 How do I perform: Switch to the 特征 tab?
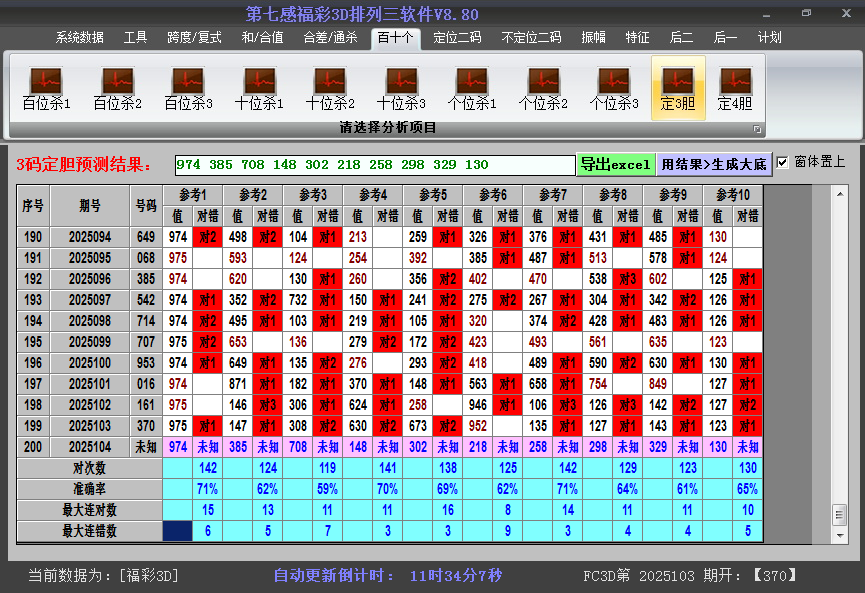637,38
